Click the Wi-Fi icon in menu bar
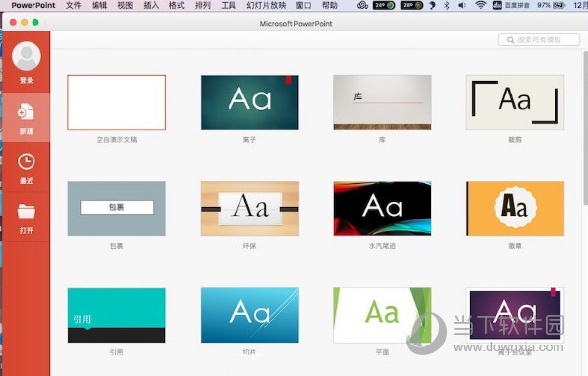588x376 pixels. click(x=480, y=5)
